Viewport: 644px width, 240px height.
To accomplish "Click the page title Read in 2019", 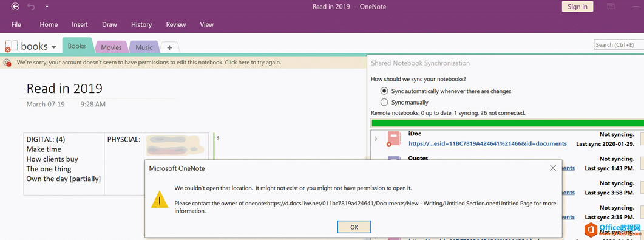I will pyautogui.click(x=64, y=88).
